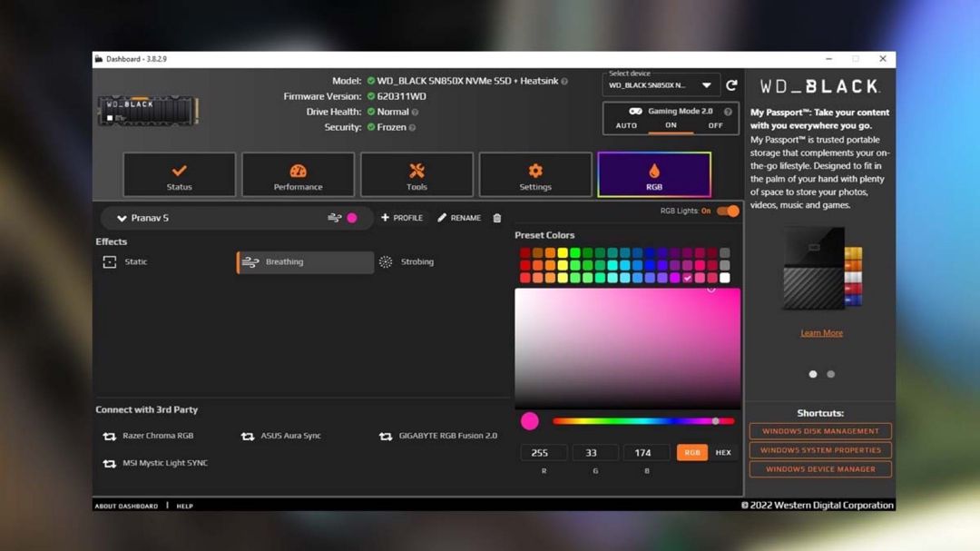The image size is (980, 551).
Task: Click the pencil icon for Rename
Action: pyautogui.click(x=442, y=218)
